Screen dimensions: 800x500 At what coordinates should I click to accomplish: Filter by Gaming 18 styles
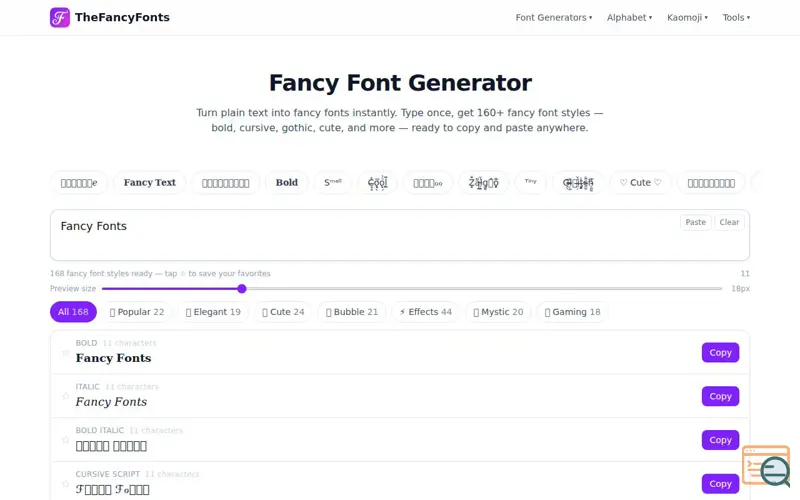572,312
